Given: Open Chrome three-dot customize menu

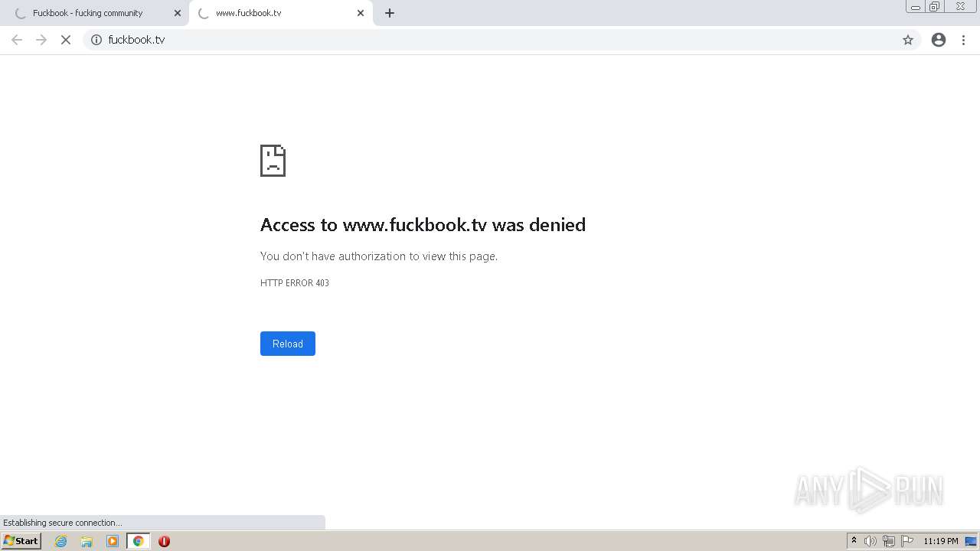Looking at the screenshot, I should click(963, 40).
